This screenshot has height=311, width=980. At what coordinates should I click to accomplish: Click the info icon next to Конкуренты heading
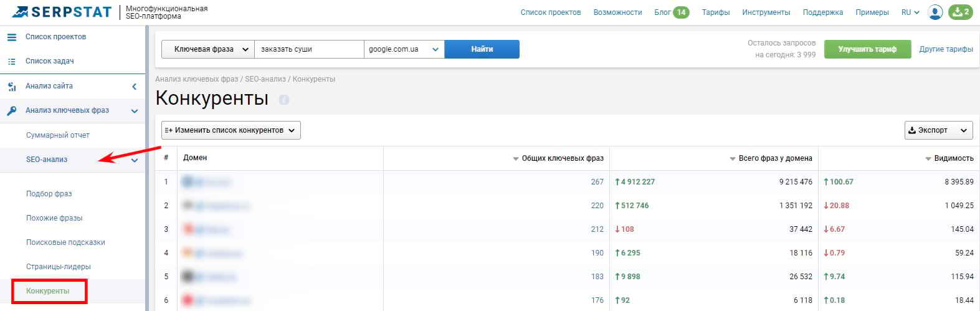tap(283, 100)
